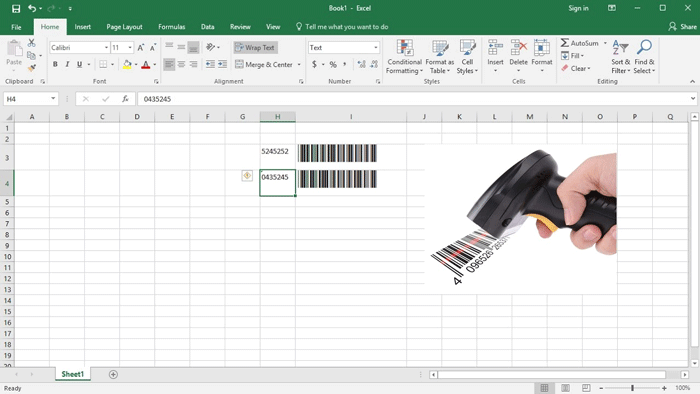Select cell H3 containing 5245252

[x=277, y=157]
